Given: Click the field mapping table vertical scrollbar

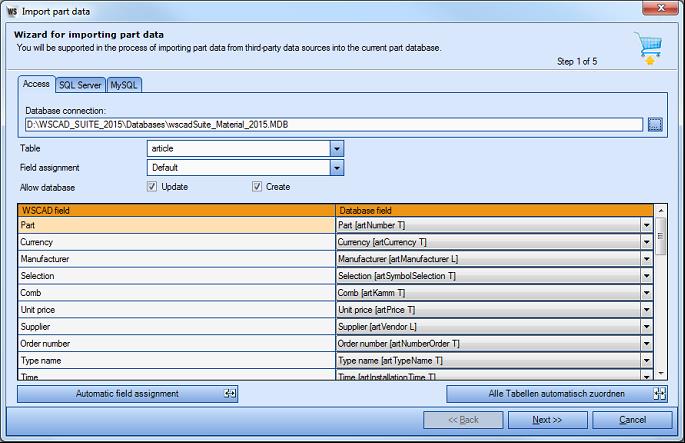Looking at the screenshot, I should pyautogui.click(x=660, y=290).
